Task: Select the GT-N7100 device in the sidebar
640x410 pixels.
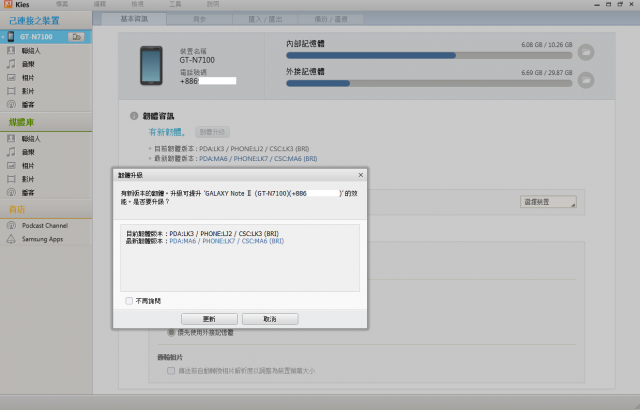Action: (x=46, y=37)
